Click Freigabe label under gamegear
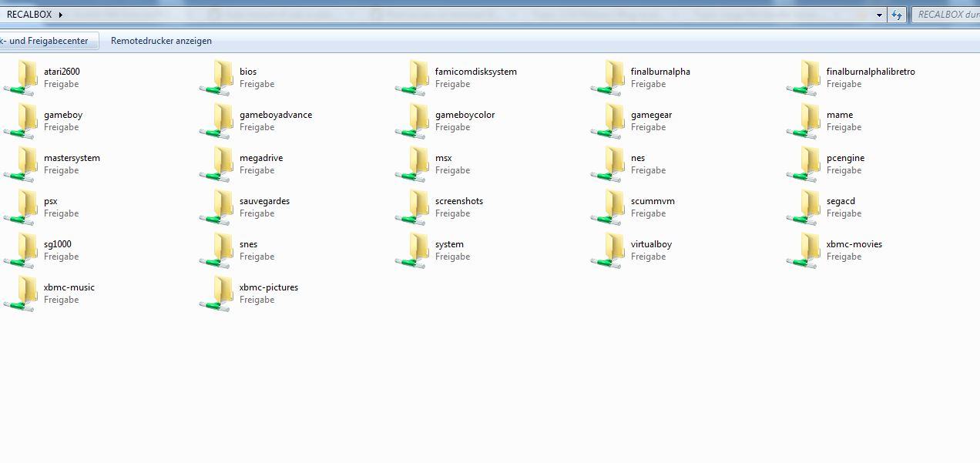 pyautogui.click(x=648, y=127)
